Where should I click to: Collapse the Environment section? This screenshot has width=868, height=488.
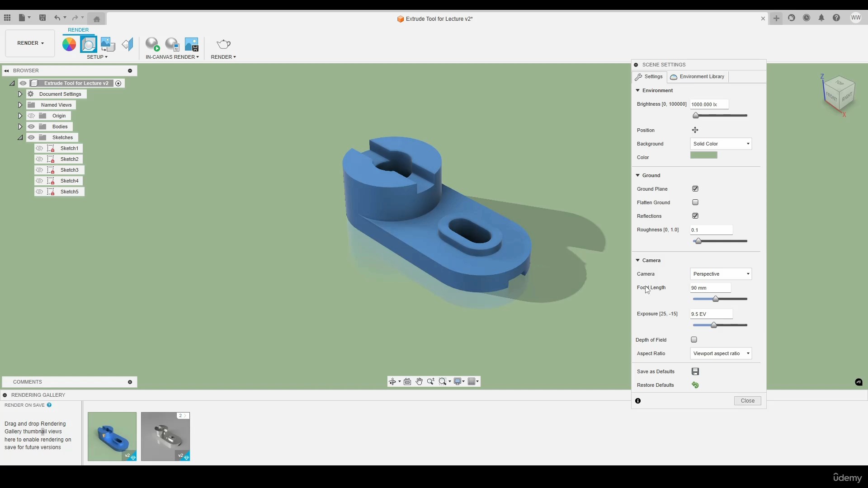[638, 90]
